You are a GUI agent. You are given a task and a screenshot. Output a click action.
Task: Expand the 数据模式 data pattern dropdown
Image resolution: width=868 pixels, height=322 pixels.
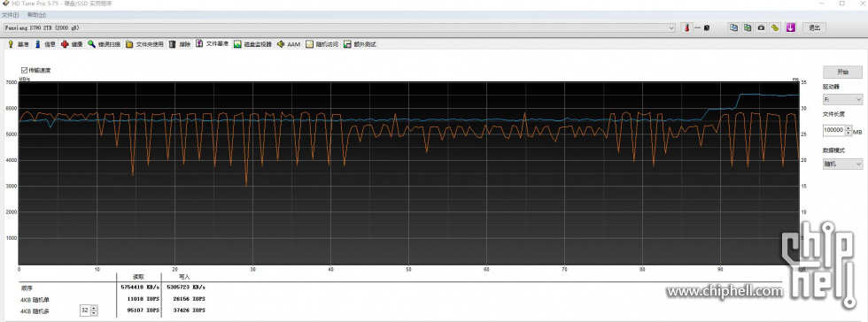[842, 164]
